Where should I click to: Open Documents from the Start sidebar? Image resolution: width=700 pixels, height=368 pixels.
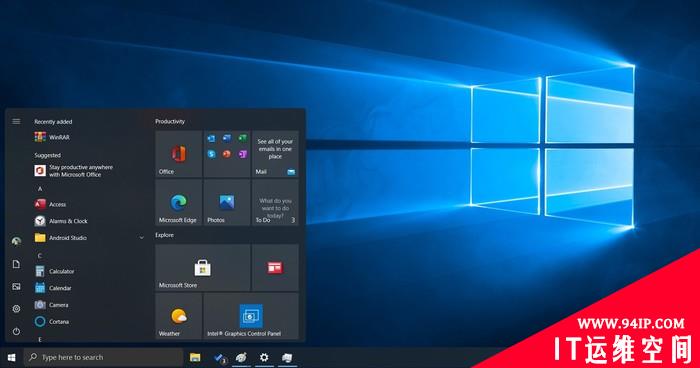click(x=17, y=264)
